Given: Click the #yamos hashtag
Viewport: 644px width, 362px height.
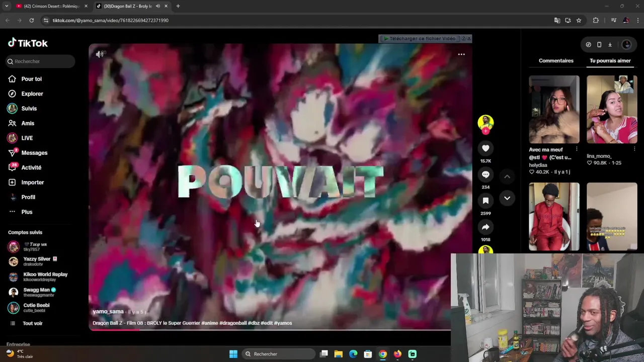Looking at the screenshot, I should 282,323.
